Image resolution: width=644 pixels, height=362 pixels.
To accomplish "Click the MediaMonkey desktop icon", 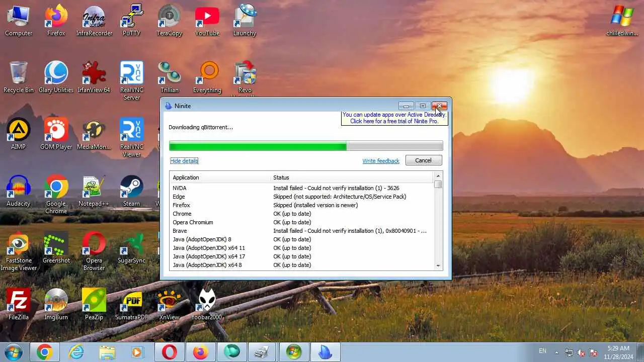I will (94, 134).
